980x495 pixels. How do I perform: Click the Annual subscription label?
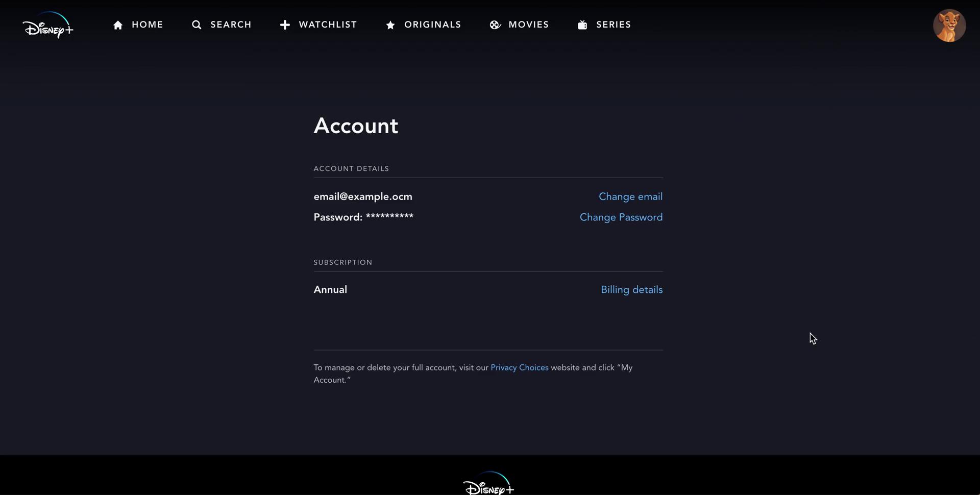point(330,289)
